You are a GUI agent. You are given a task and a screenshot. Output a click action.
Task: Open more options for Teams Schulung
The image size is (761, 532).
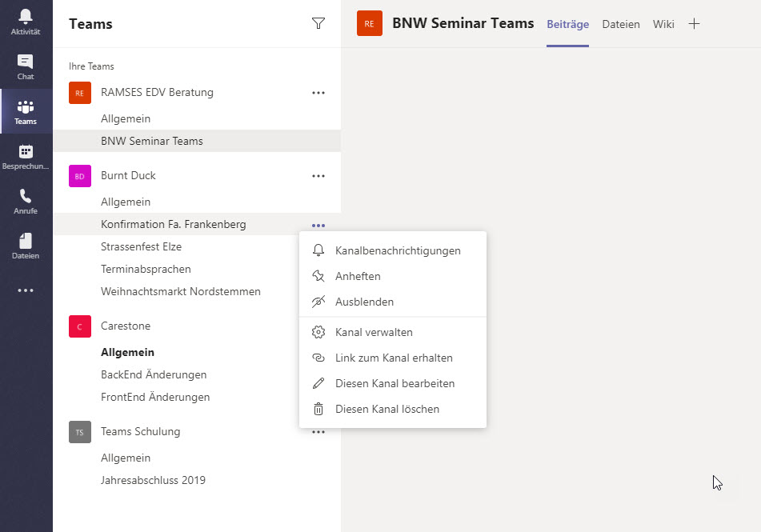tap(318, 432)
